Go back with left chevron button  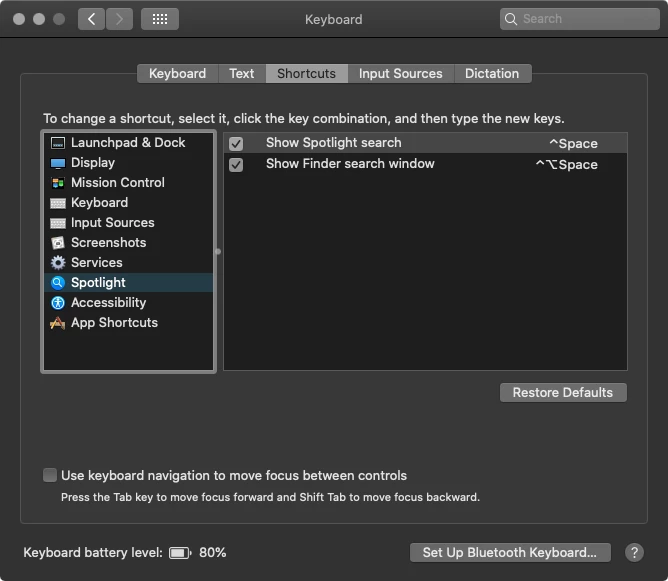pos(91,19)
